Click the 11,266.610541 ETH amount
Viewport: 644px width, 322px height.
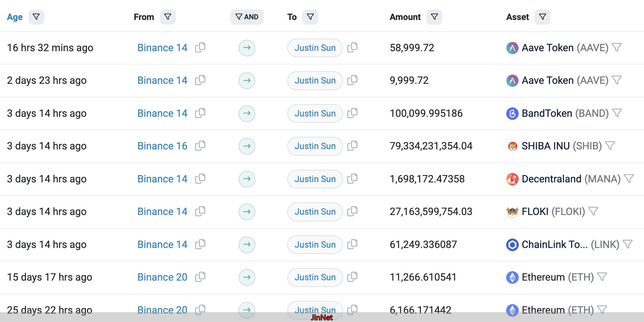click(x=423, y=277)
